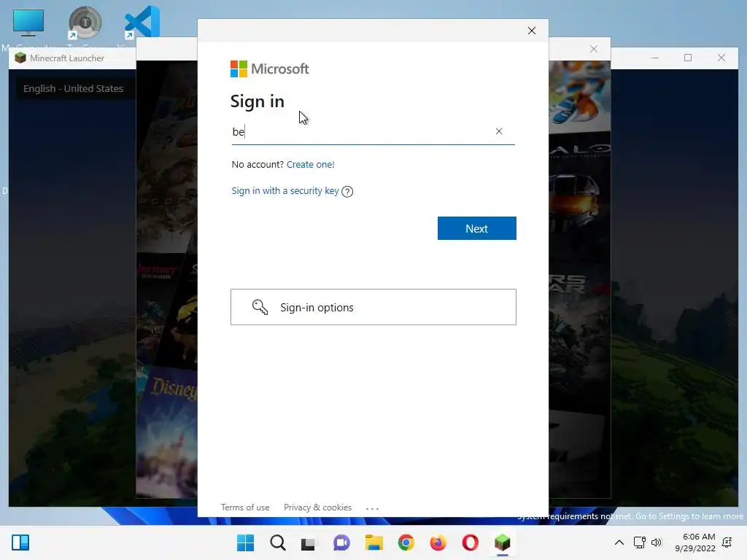The image size is (747, 560).
Task: Open the footer more options ellipsis
Action: pyautogui.click(x=372, y=508)
